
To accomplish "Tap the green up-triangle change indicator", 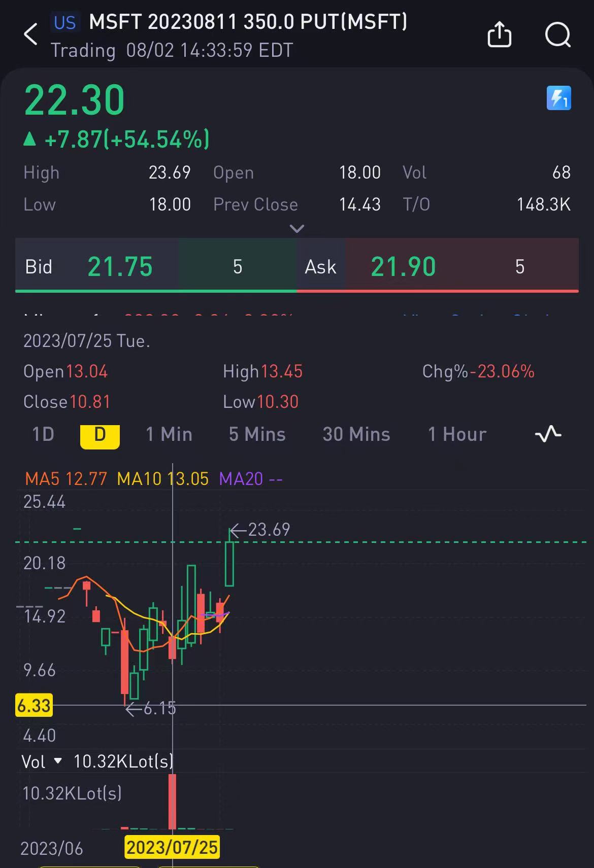I will coord(30,139).
